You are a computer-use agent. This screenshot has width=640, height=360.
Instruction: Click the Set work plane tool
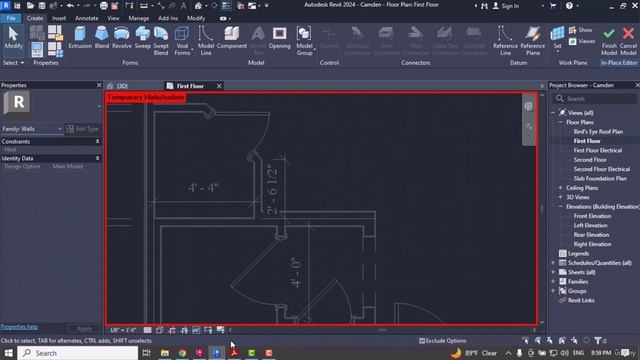[557, 38]
